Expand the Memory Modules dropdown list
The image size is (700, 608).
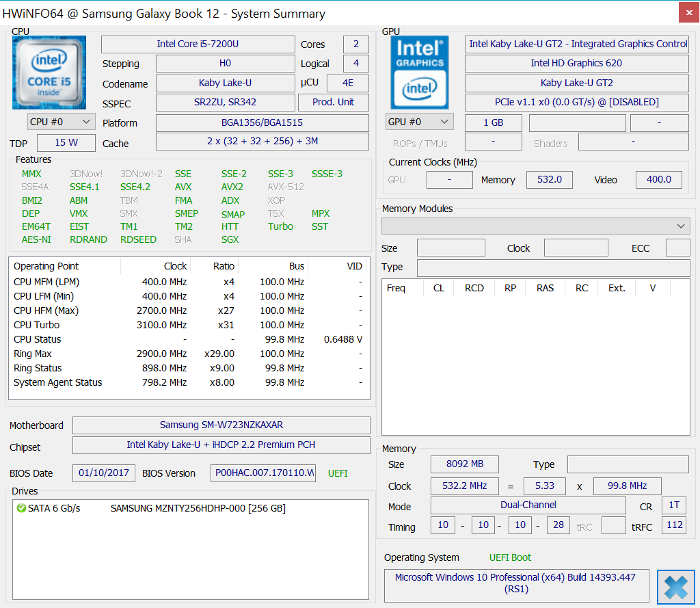pos(536,226)
